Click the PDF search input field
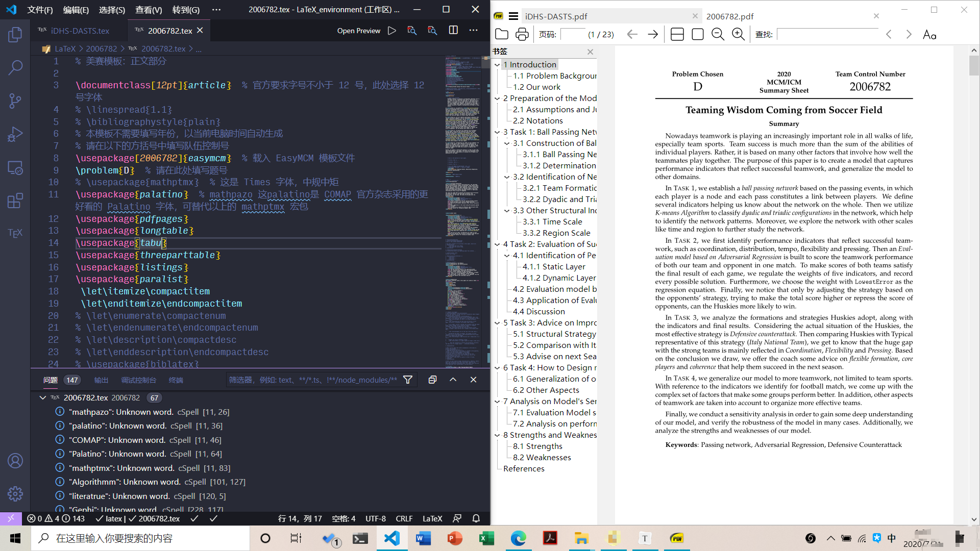 pyautogui.click(x=827, y=34)
